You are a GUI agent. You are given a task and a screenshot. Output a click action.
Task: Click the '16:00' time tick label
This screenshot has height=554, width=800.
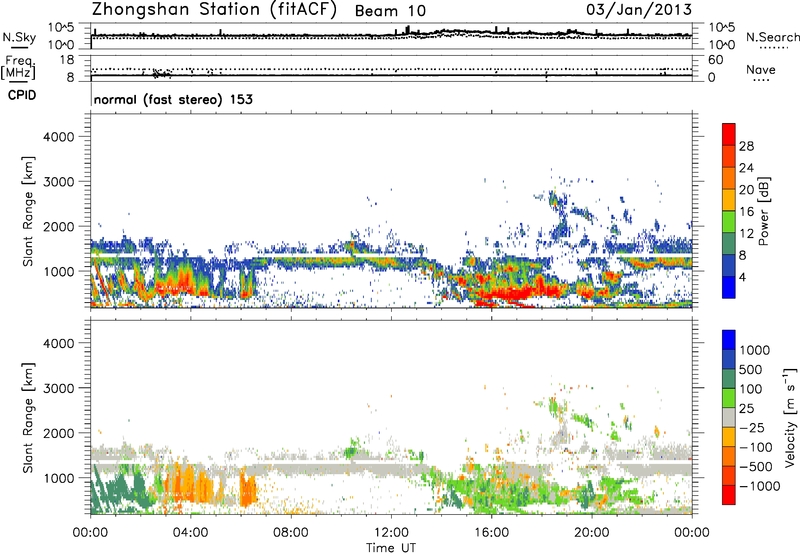click(x=491, y=533)
